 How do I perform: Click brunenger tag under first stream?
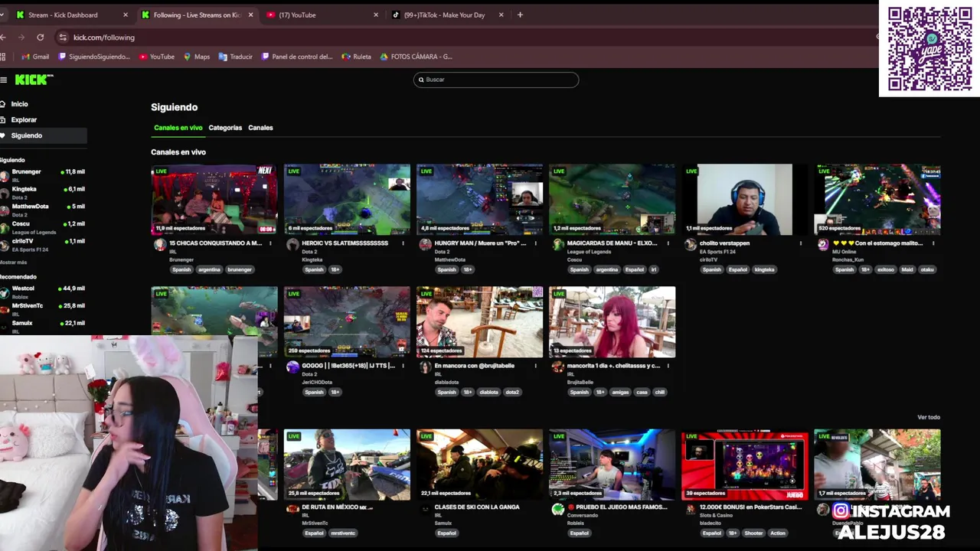pos(240,269)
